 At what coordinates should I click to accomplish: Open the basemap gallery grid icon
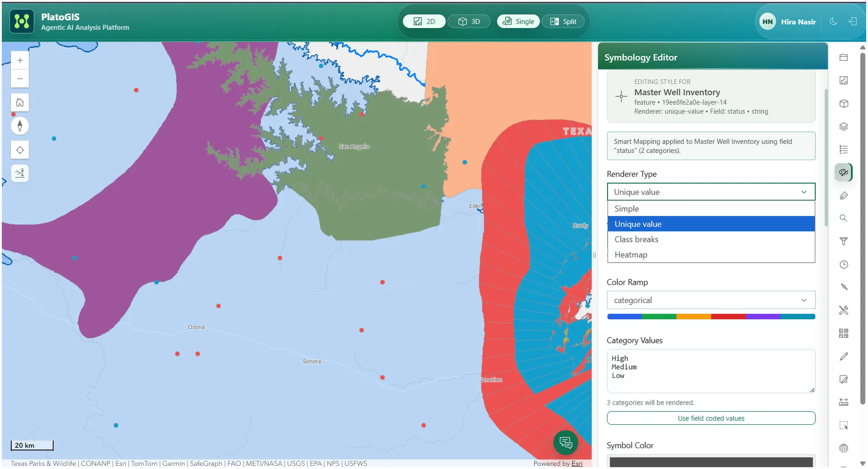click(843, 333)
